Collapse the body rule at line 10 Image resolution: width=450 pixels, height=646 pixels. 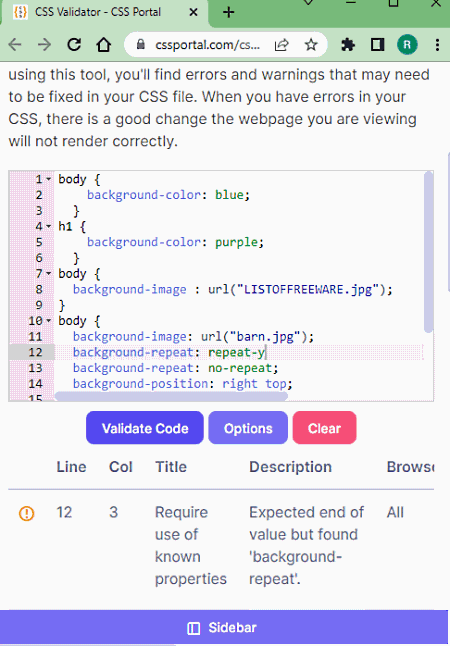pyautogui.click(x=49, y=321)
